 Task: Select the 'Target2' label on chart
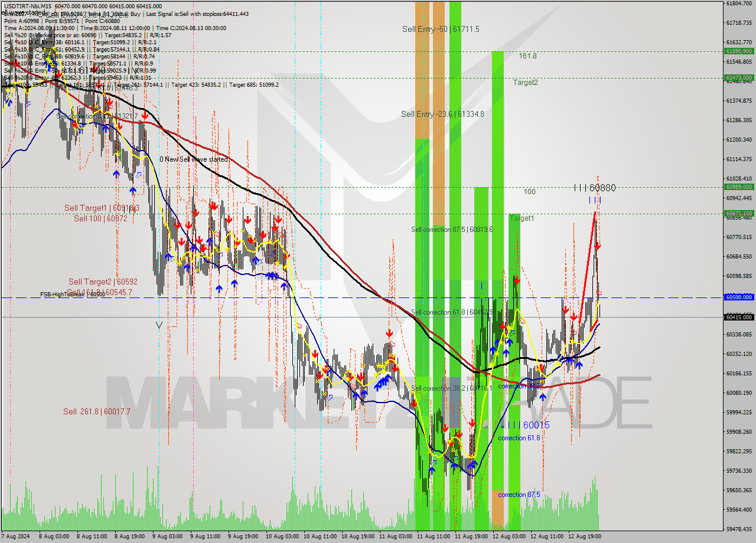525,83
